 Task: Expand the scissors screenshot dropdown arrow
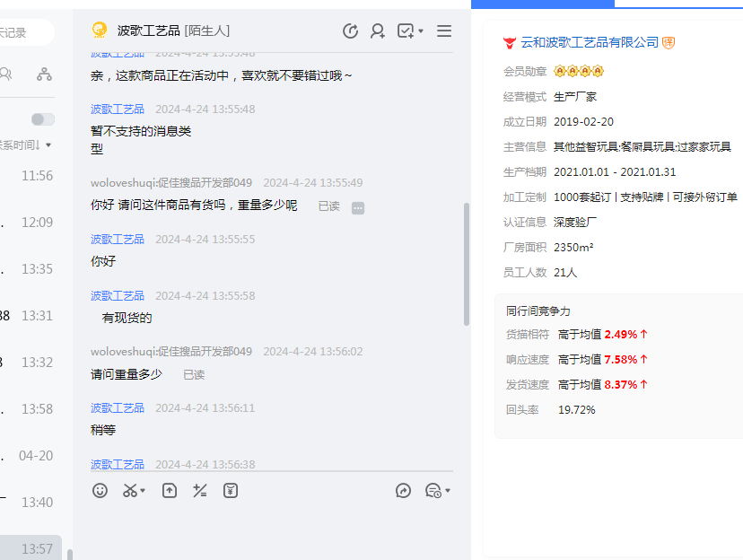144,492
